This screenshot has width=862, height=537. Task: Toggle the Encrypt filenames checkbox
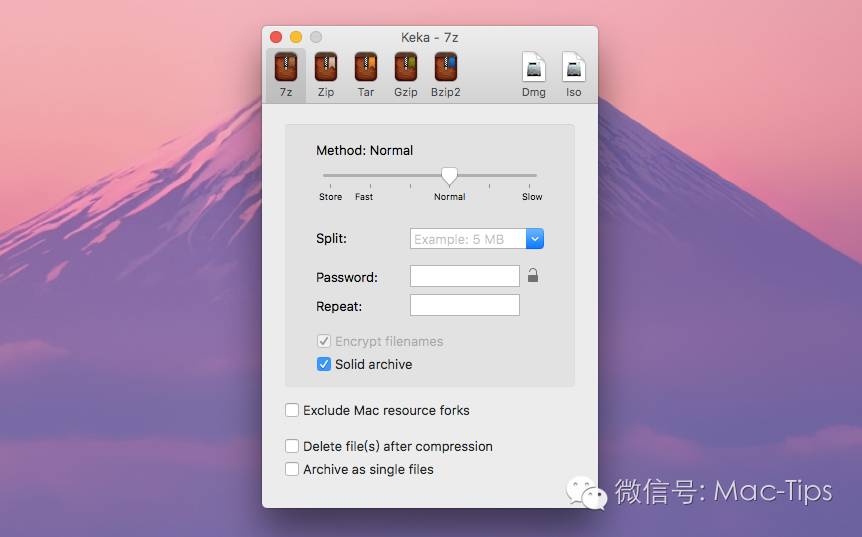click(324, 341)
